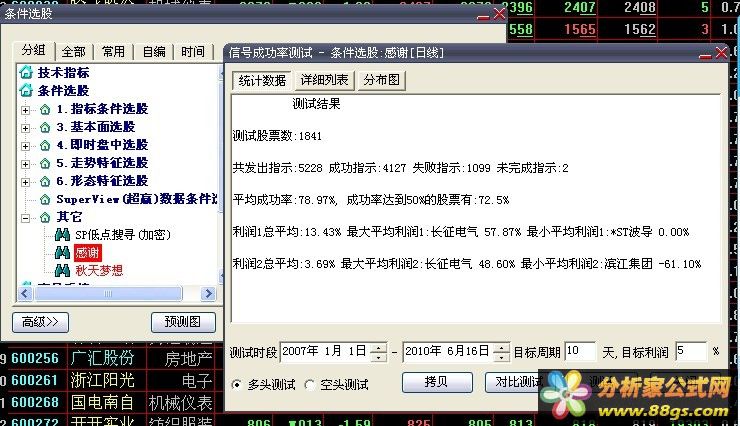The image size is (740, 426).
Task: Click stock code 600268 in background list
Action: 35,402
